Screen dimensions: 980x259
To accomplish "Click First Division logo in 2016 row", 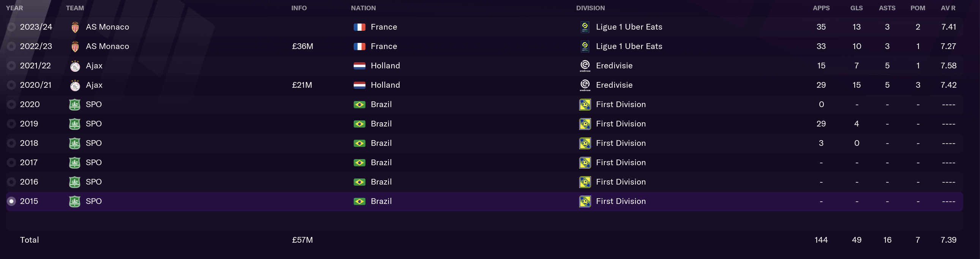I will click(585, 182).
